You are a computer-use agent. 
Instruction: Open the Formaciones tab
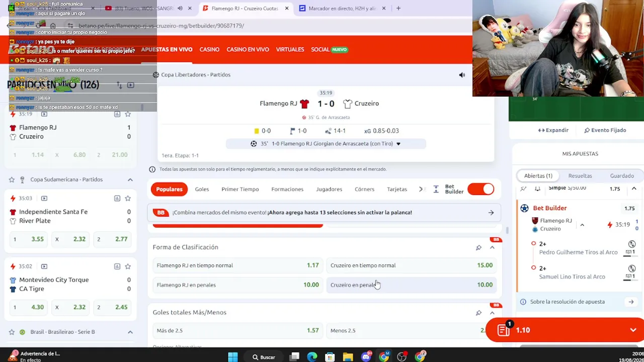pos(287,189)
